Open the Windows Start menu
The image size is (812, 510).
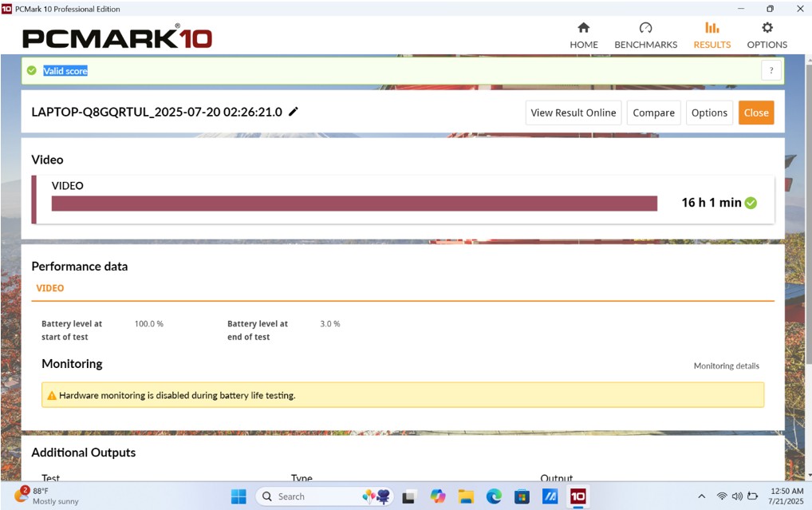[x=238, y=496]
